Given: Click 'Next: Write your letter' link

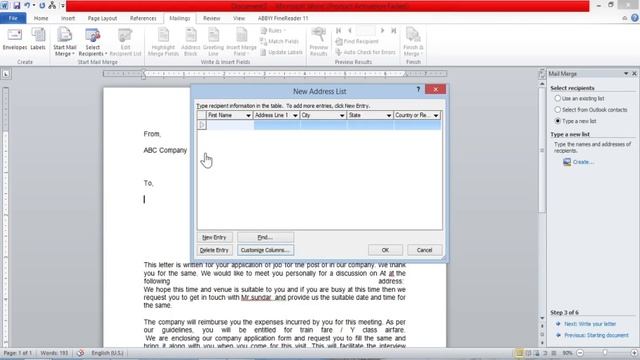Looking at the screenshot, I should coord(590,324).
